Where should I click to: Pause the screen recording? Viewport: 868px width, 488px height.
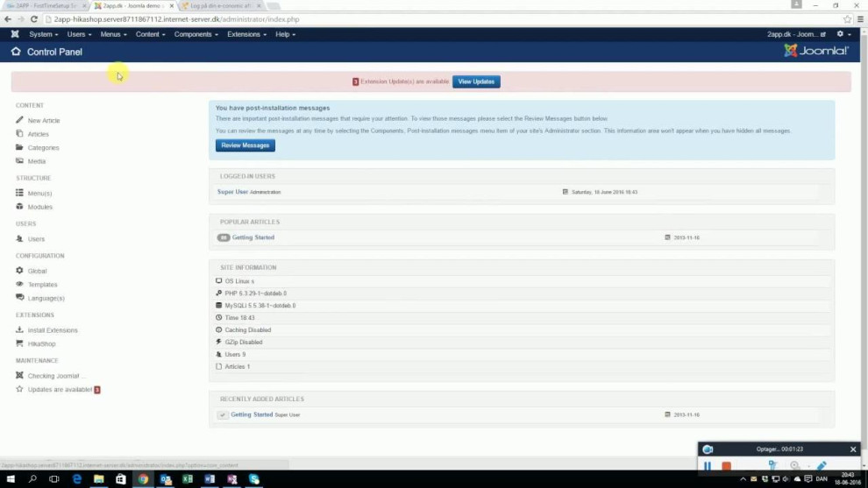[708, 467]
